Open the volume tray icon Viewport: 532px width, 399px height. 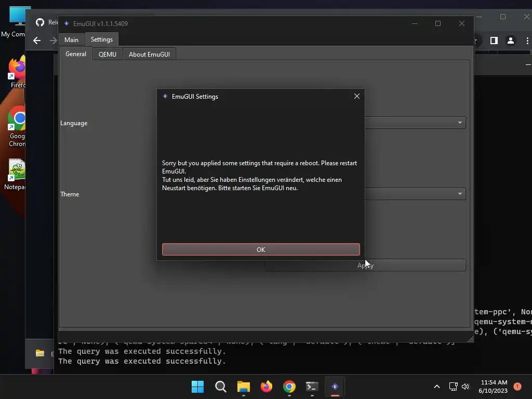(x=465, y=387)
